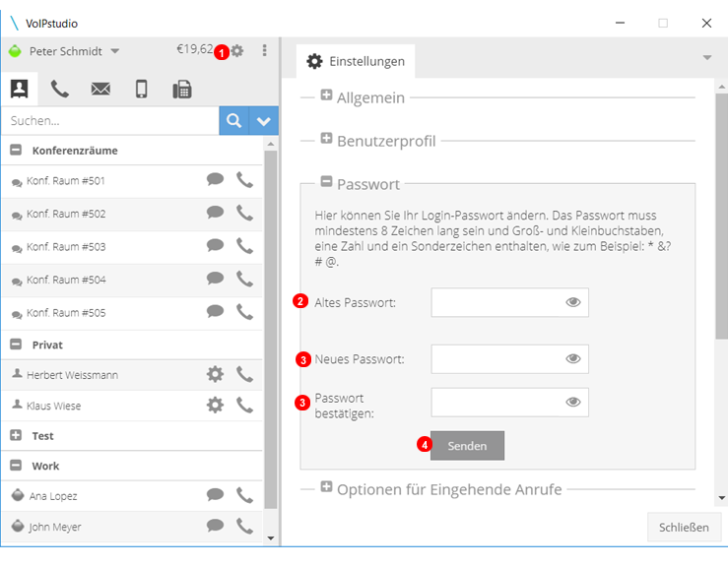The height and width of the screenshot is (567, 728).
Task: Collapse the Work group
Action: [x=16, y=466]
